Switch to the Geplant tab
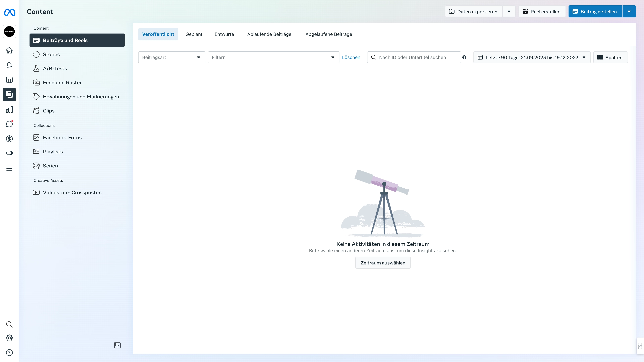The image size is (644, 362). pyautogui.click(x=194, y=34)
